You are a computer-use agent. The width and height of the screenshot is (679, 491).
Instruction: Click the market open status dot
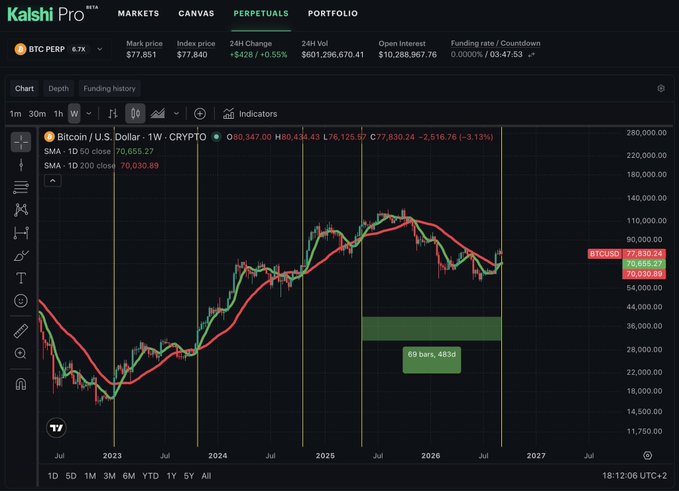(216, 137)
